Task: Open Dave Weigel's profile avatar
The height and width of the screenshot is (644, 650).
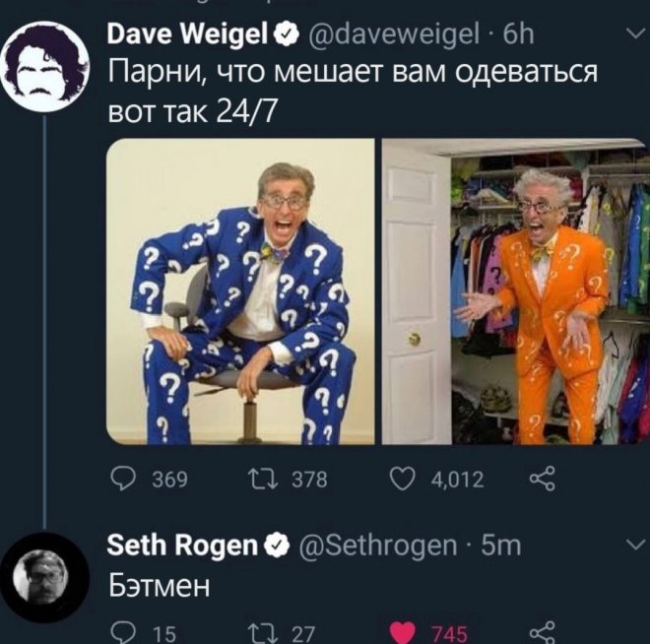Action: [x=44, y=67]
